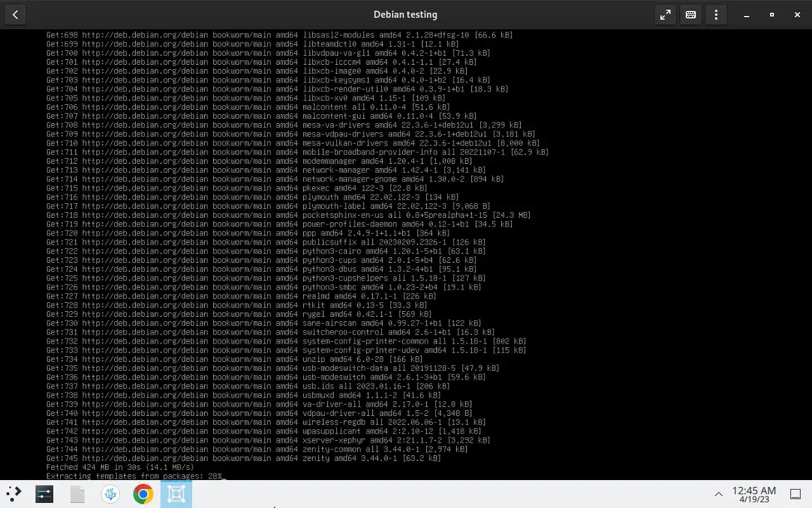The height and width of the screenshot is (508, 812).
Task: Click the Get:706 malcontent line
Action: point(248,107)
